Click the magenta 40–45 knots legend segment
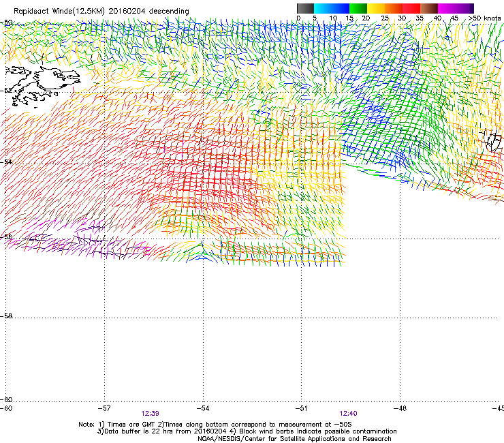 click(x=447, y=8)
